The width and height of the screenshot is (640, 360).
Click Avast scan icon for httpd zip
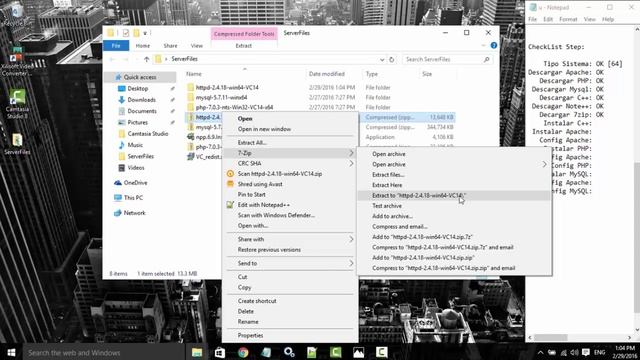pyautogui.click(x=230, y=174)
